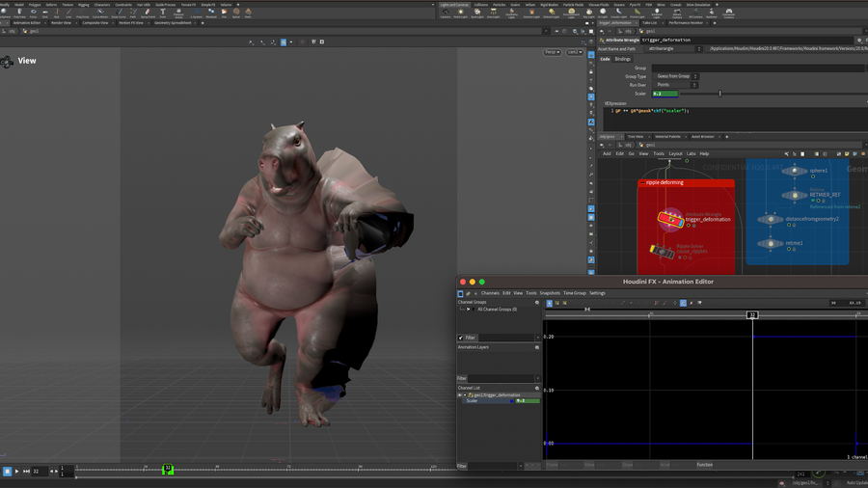Click the trigger_deformation Attribute Wrangle node
The image size is (868, 488).
(670, 219)
